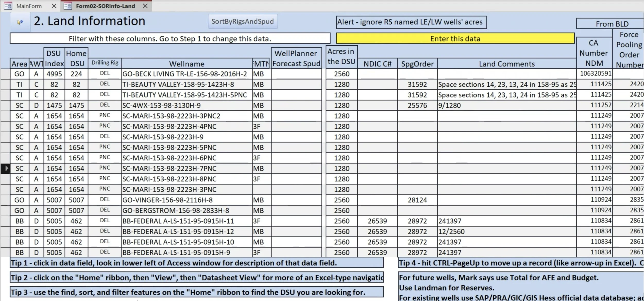
Task: Select the record selector for GO-VINGER-156-98-2116H-8 row
Action: coord(5,200)
